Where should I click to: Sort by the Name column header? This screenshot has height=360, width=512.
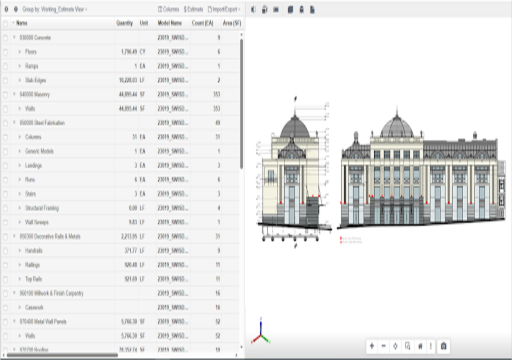pyautogui.click(x=22, y=23)
